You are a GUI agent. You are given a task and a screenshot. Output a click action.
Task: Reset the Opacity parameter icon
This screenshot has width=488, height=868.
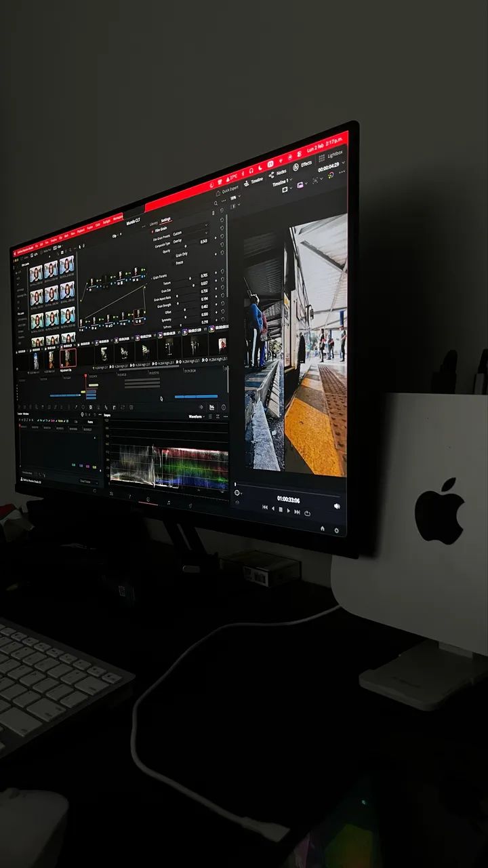point(222,236)
